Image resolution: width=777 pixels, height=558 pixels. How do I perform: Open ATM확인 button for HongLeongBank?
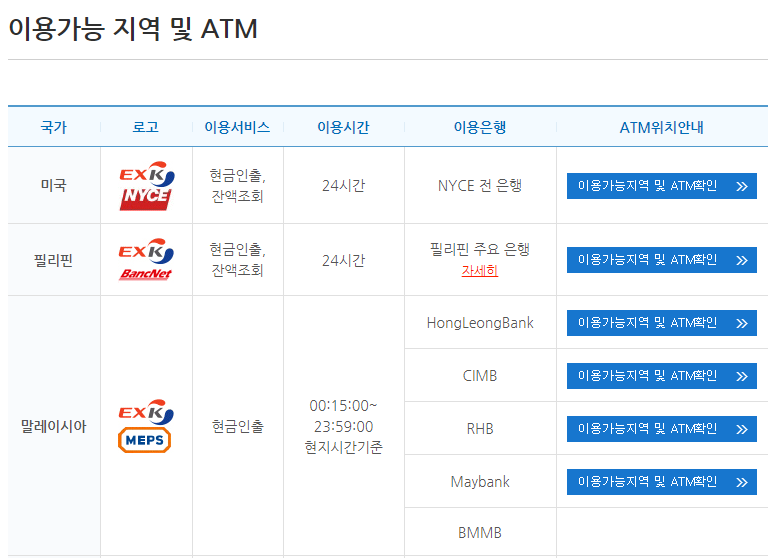coord(662,323)
